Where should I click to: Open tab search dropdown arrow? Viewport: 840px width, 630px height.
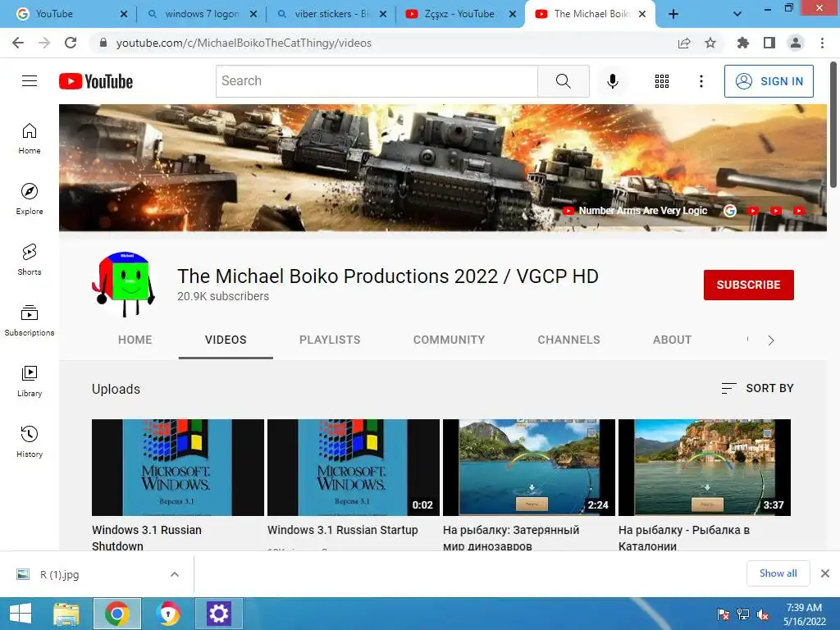737,14
